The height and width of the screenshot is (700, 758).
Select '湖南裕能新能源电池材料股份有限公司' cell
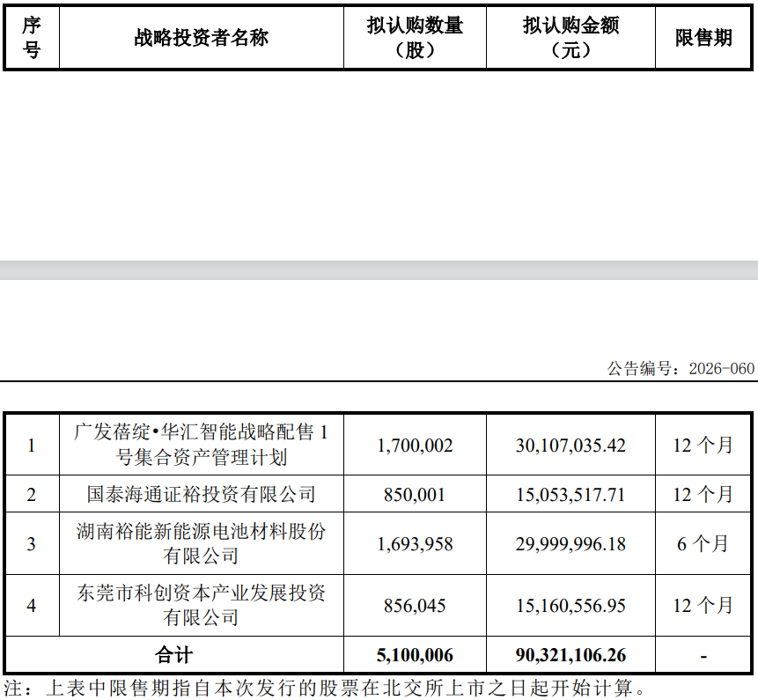201,544
